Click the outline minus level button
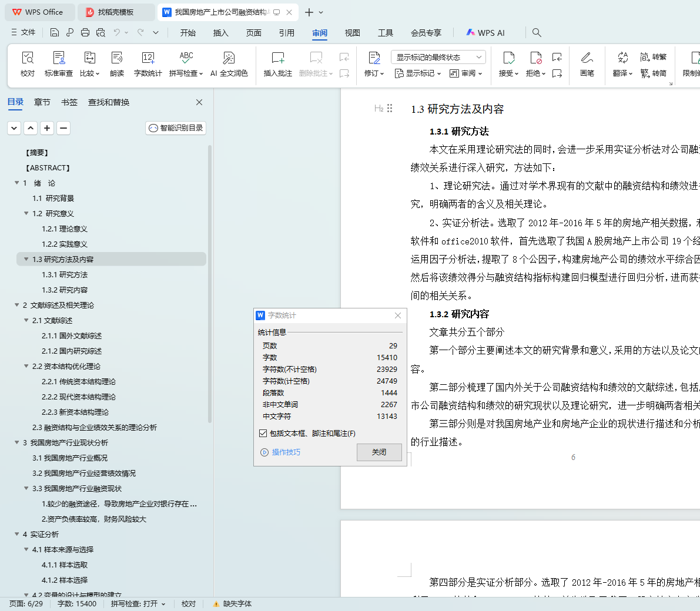Viewport: 700px width, 611px height. pos(63,128)
